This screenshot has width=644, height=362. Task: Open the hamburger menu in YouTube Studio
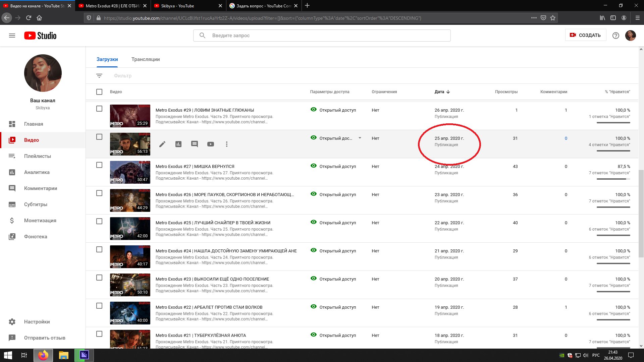click(x=12, y=36)
